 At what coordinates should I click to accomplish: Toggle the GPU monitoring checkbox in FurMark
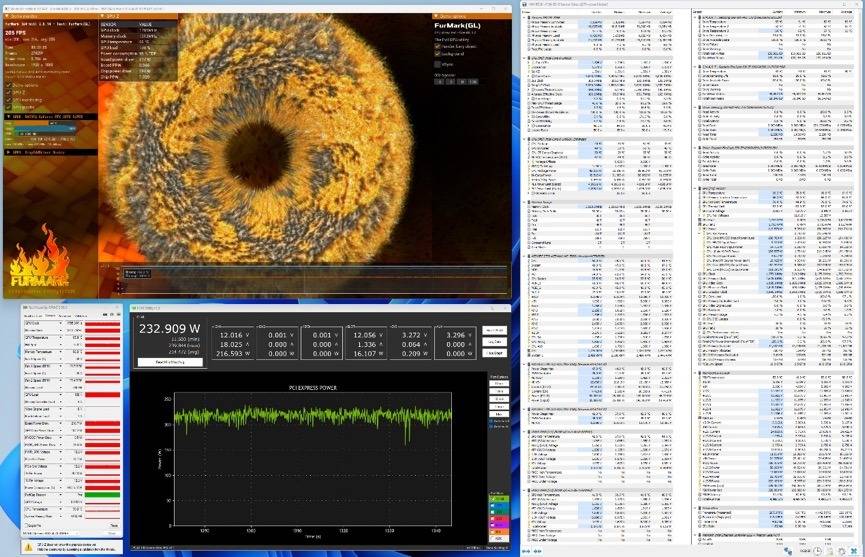(x=7, y=99)
